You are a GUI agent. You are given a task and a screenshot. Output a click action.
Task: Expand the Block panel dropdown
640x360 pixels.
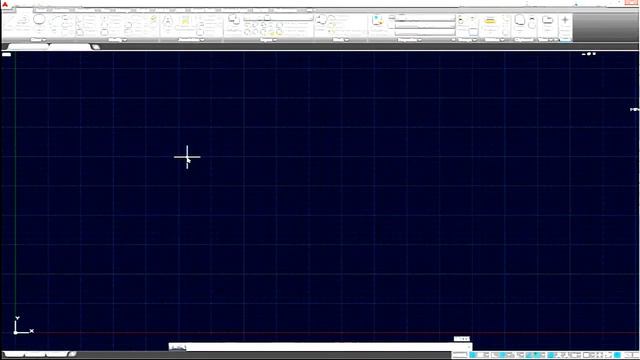pos(341,40)
